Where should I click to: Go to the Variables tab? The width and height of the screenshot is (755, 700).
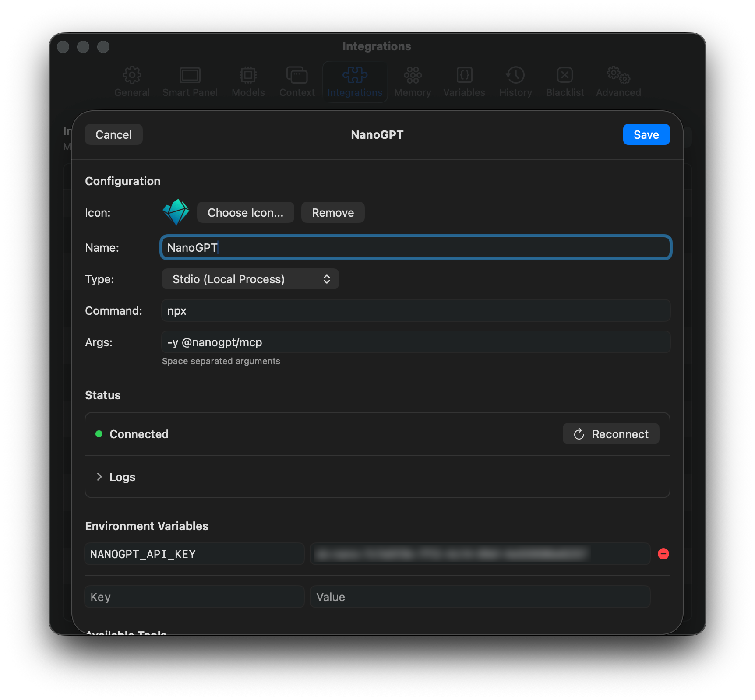(x=464, y=82)
